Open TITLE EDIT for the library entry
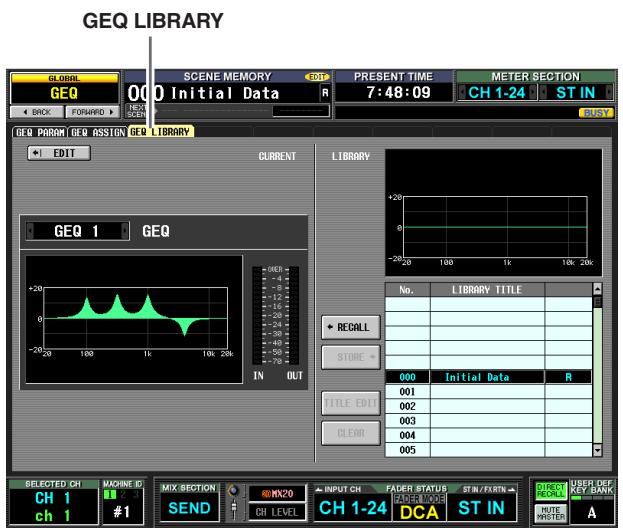 click(x=350, y=403)
